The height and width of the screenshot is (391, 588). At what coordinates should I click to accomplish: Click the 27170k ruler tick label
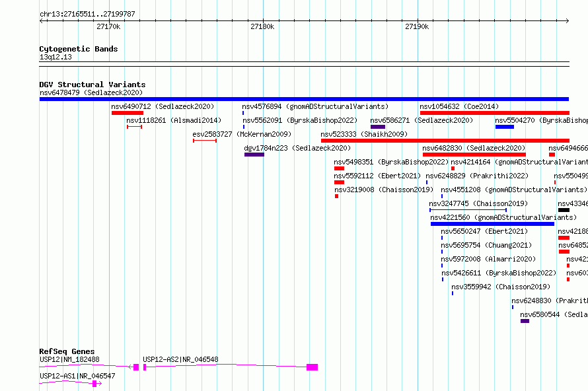108,26
